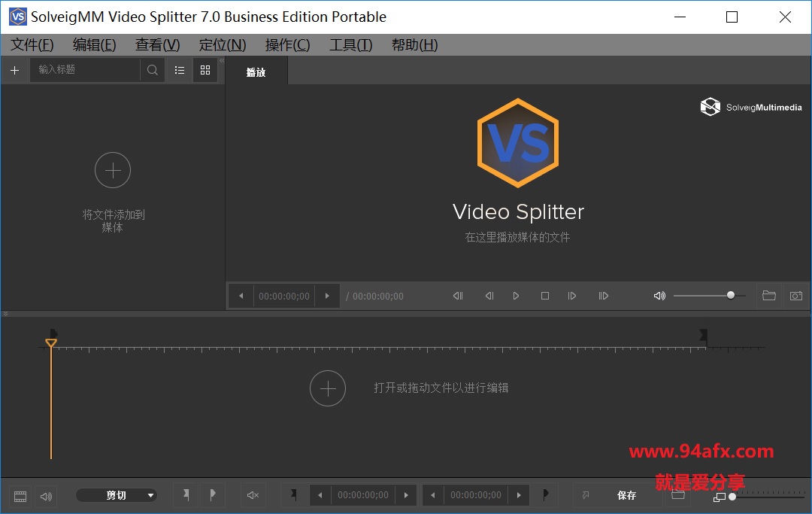Screen dimensions: 812x514
Task: Increase fragment start time with right arrow
Action: [406, 495]
